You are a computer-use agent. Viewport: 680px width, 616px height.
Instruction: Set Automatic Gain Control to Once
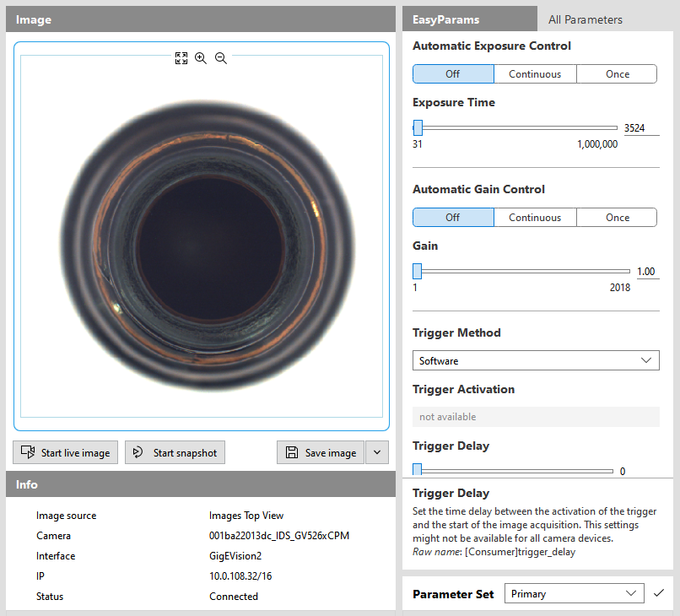coord(617,218)
